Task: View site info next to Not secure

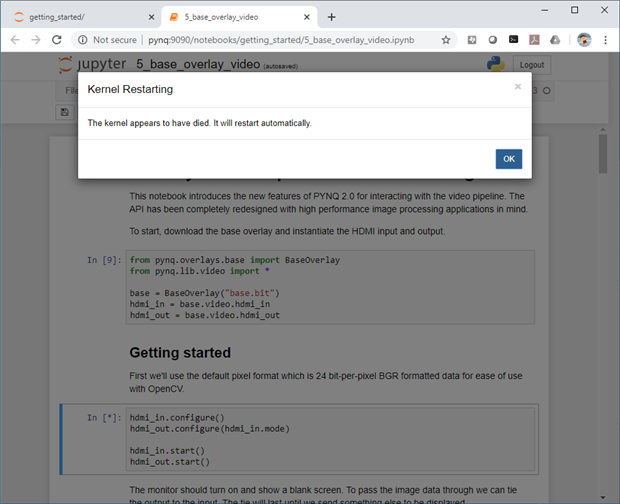Action: click(83, 40)
